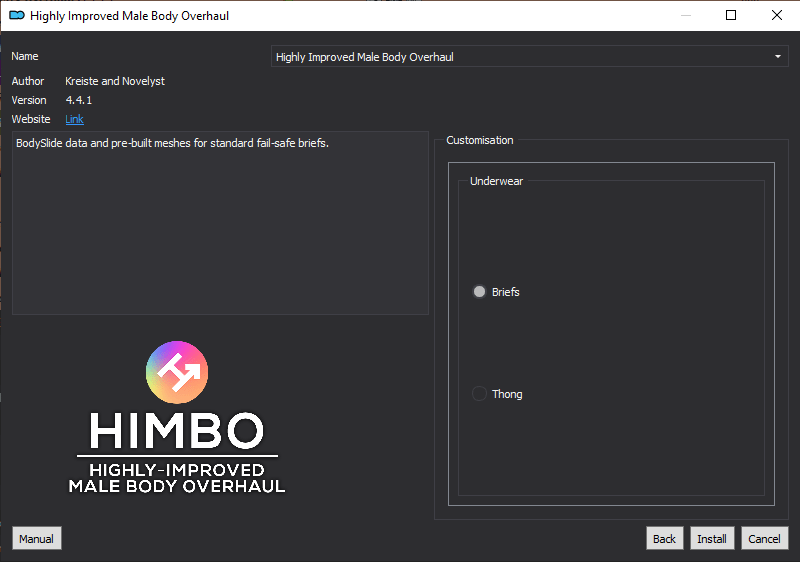This screenshot has width=800, height=562.
Task: Maximize the installer window
Action: pyautogui.click(x=731, y=15)
